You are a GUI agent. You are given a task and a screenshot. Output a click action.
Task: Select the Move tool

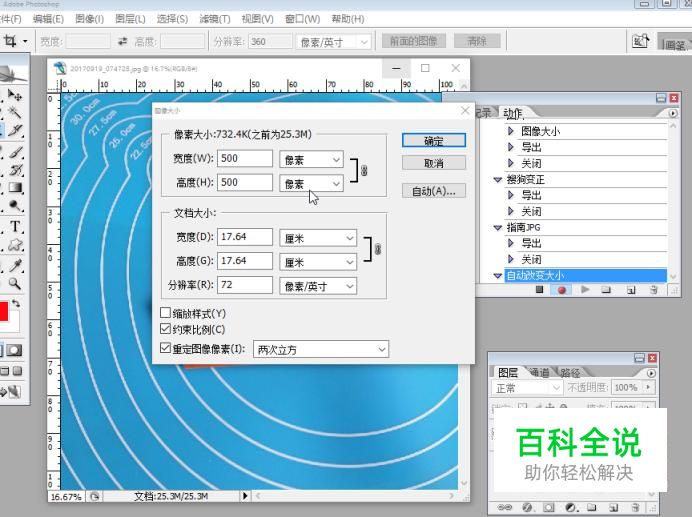15,94
